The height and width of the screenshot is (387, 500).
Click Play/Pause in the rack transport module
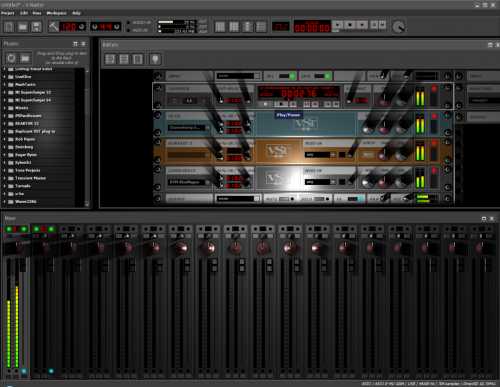(281, 104)
